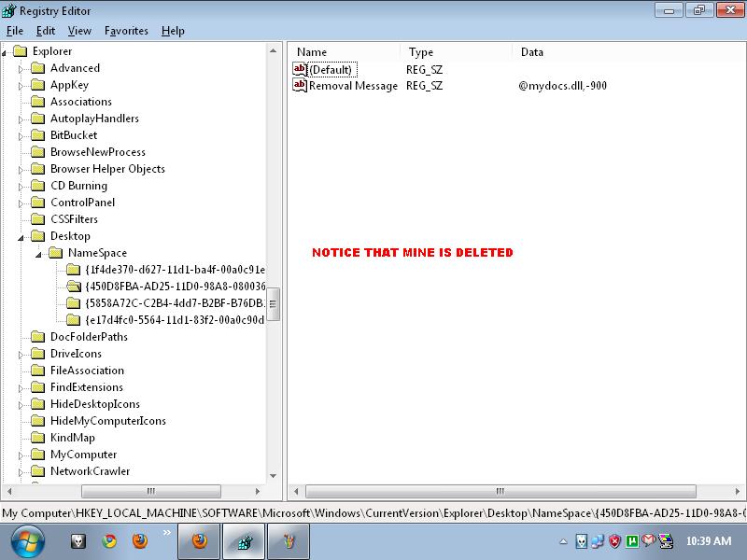Sort values by the Type column header
747x560 pixels.
point(457,52)
